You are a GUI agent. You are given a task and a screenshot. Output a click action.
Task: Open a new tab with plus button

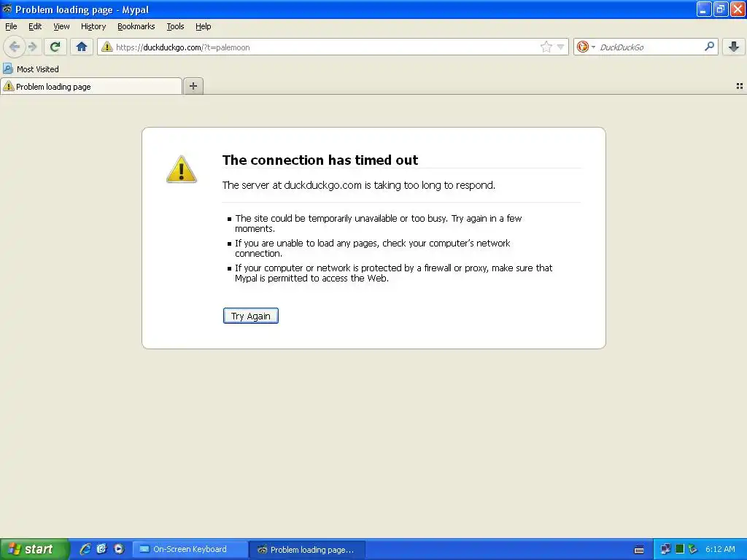pyautogui.click(x=193, y=86)
